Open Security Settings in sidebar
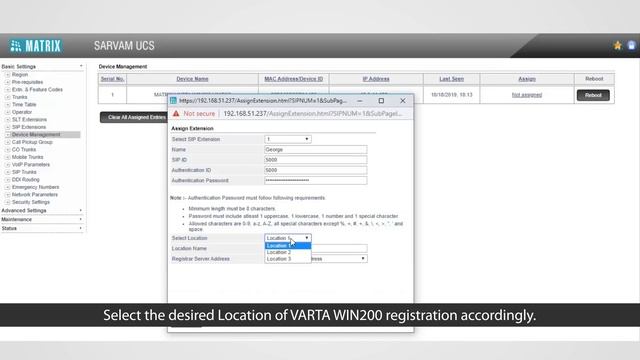 coord(31,202)
